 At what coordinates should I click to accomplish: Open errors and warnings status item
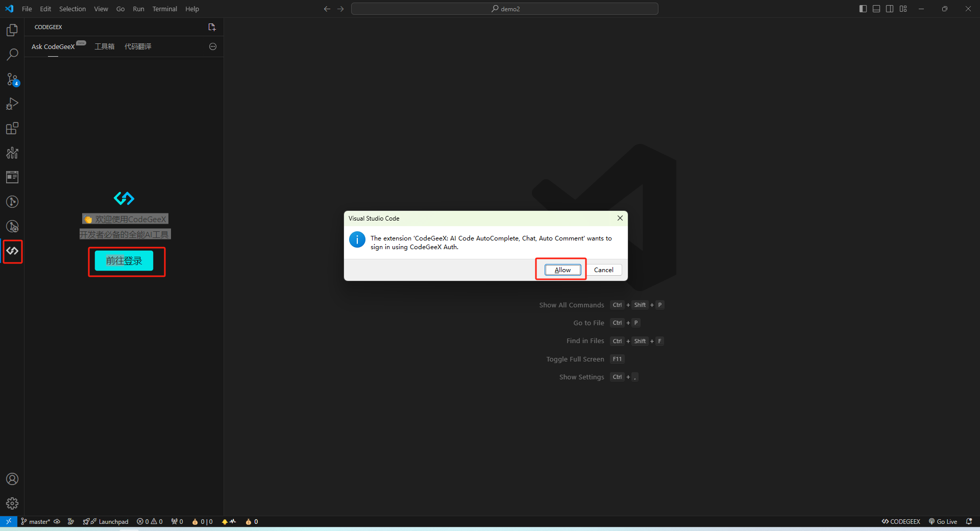click(x=150, y=521)
